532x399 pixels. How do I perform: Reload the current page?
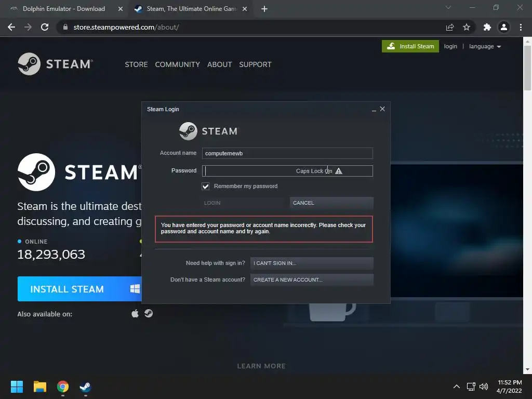click(x=45, y=27)
